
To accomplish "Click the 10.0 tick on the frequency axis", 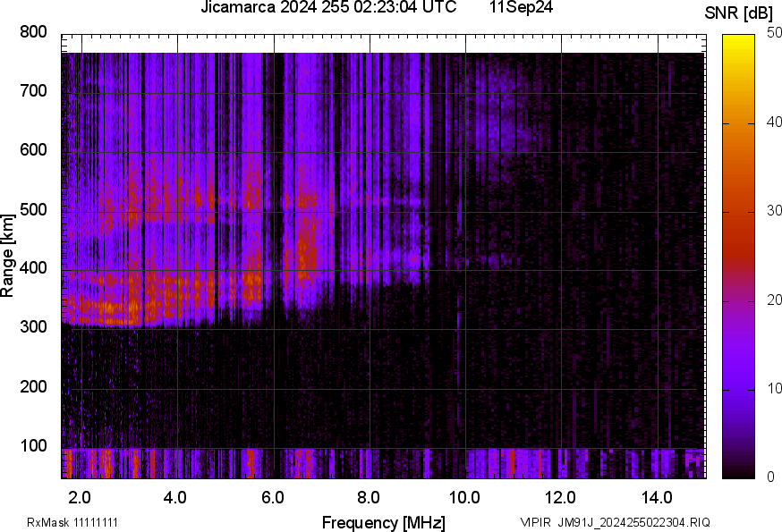I will (464, 496).
